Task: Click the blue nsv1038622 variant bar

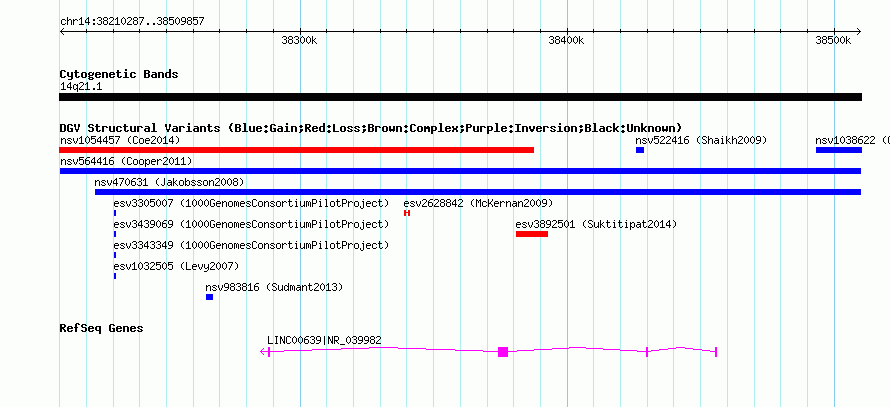Action: point(839,150)
